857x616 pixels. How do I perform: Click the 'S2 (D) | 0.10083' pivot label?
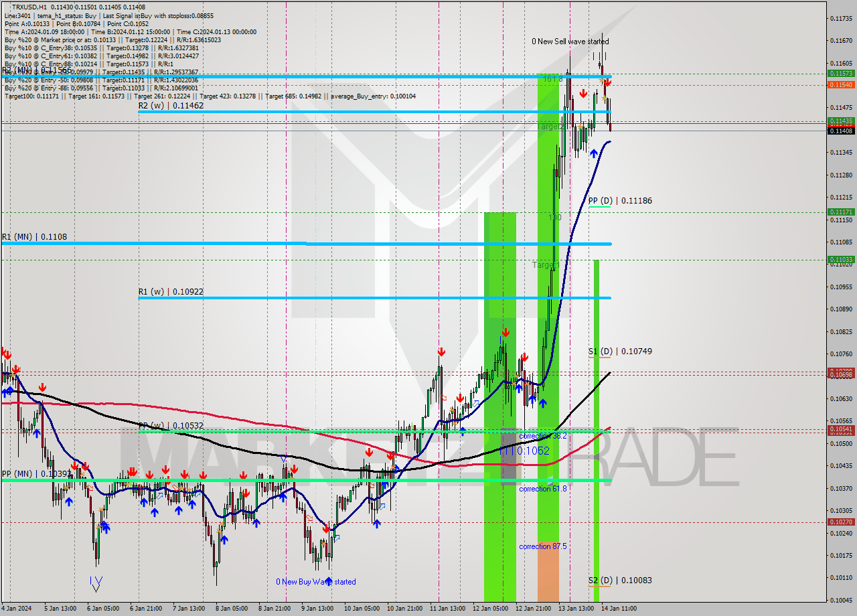pyautogui.click(x=620, y=581)
